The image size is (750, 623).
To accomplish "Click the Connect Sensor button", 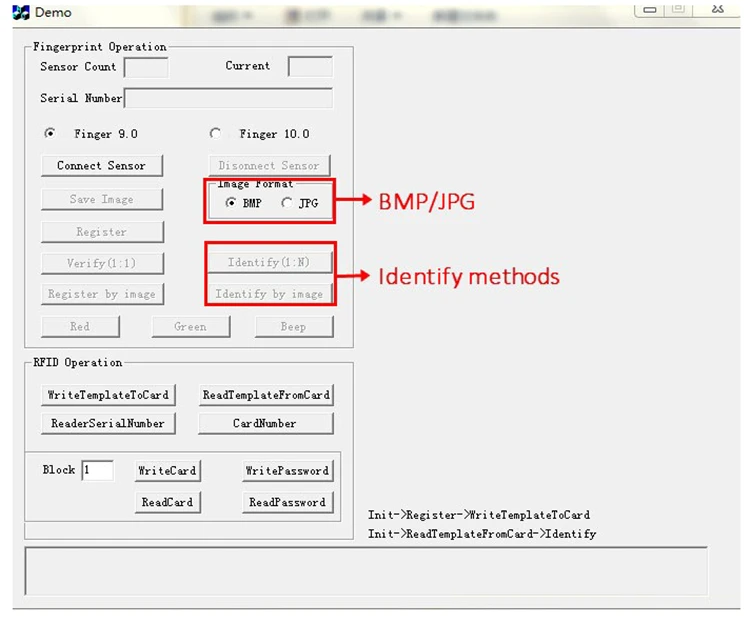I will 102,166.
